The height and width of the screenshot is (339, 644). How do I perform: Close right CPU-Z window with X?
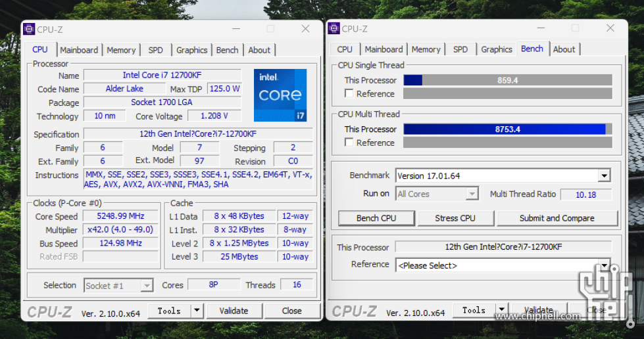click(x=610, y=28)
